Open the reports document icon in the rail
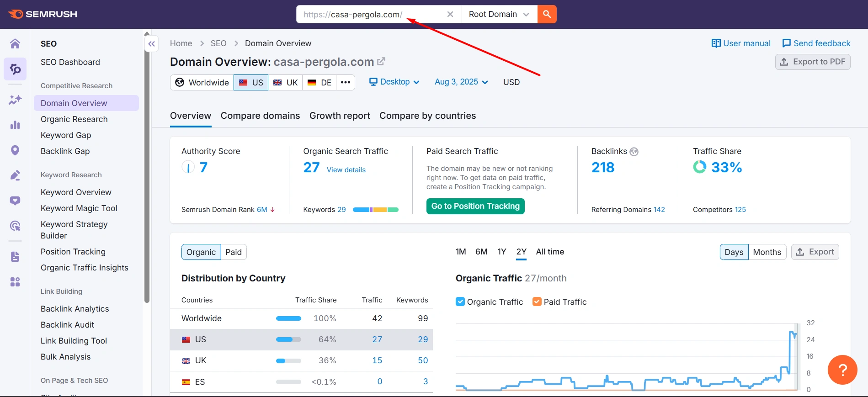868x397 pixels. (x=15, y=257)
